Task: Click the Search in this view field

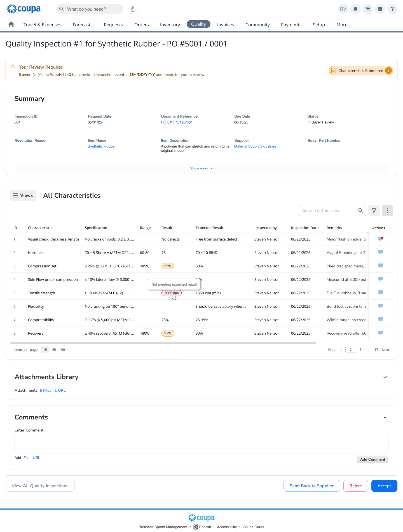Action: tap(332, 211)
